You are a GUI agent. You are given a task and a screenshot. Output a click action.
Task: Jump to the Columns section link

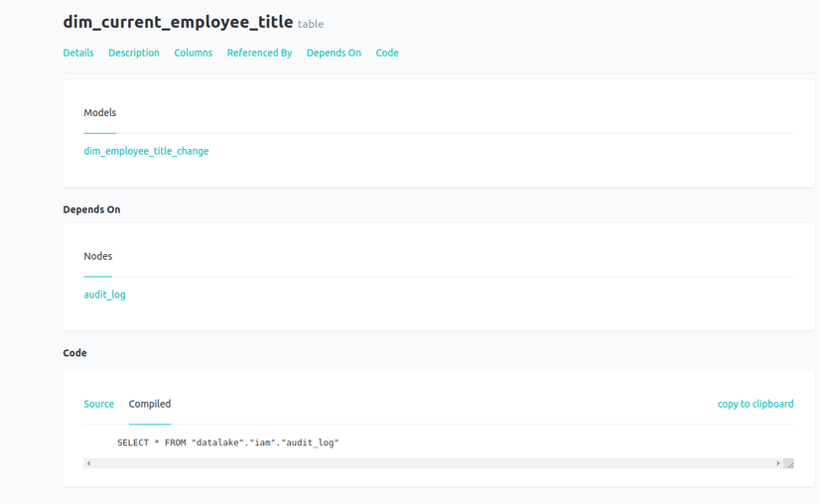pos(194,53)
